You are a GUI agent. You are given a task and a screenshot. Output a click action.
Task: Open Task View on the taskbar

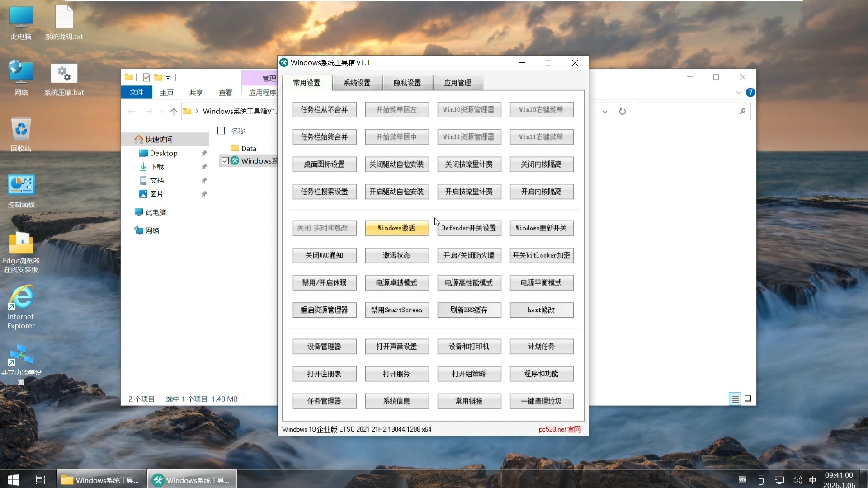click(x=41, y=480)
